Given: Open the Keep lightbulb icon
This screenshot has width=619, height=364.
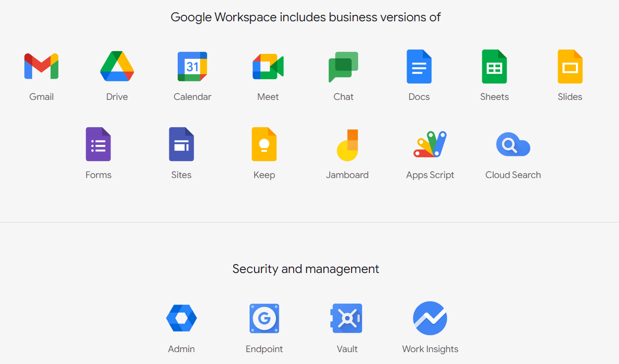Looking at the screenshot, I should coord(264,144).
